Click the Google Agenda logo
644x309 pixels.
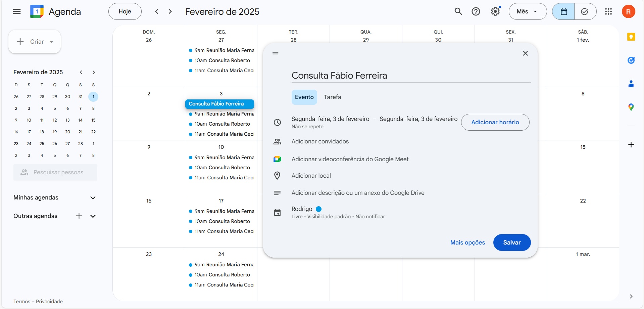[x=37, y=12]
